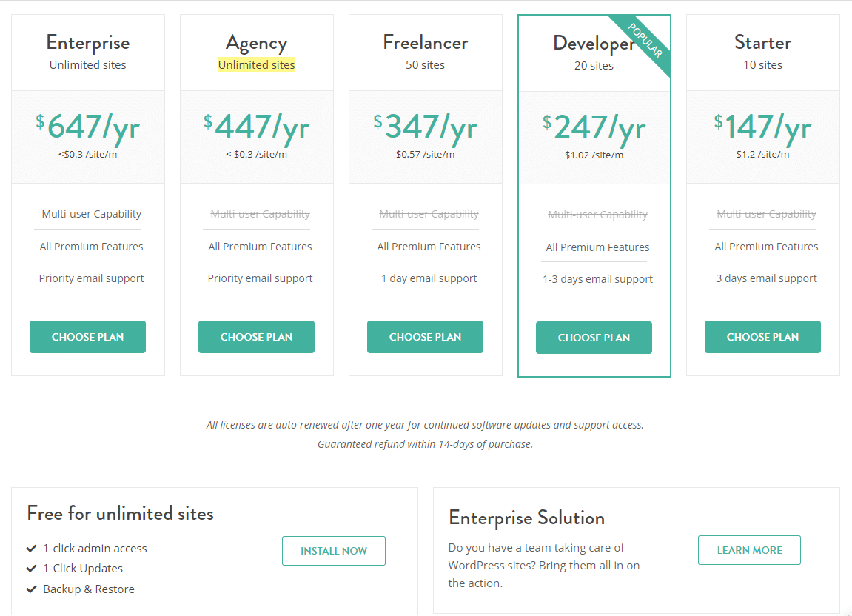852x616 pixels.
Task: Click checkmark icon beside 1-click admin access
Action: [x=32, y=549]
